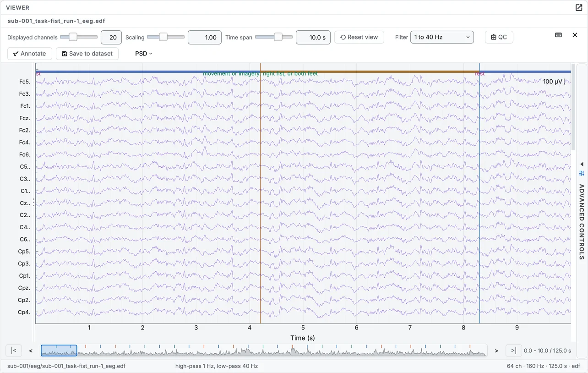
Task: Select the C5.. channel label
Action: [25, 167]
